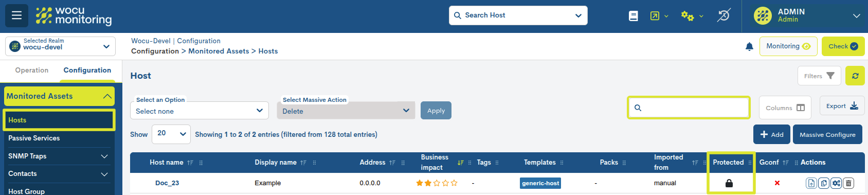
Task: Expand the Contacts submenu
Action: tap(104, 174)
